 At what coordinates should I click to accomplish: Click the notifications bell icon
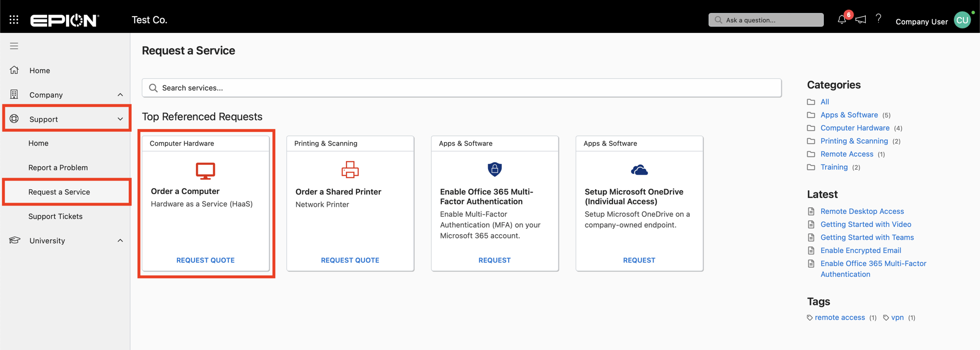[841, 20]
